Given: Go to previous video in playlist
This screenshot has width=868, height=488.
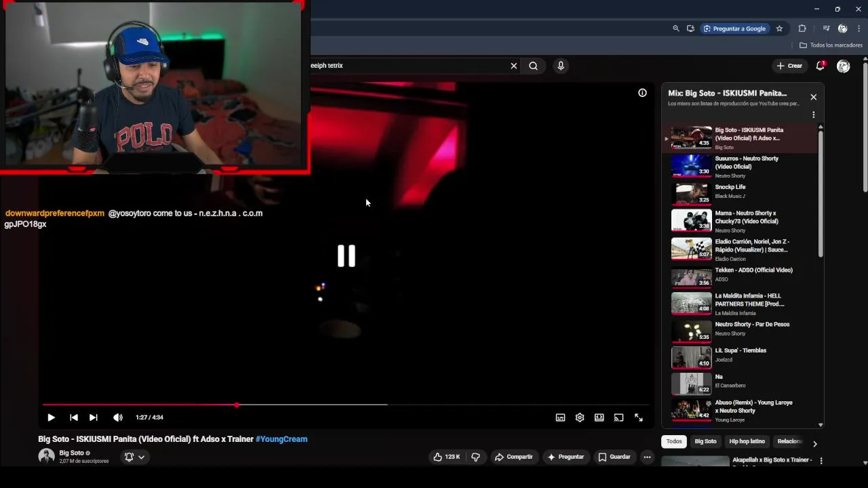Looking at the screenshot, I should [74, 418].
